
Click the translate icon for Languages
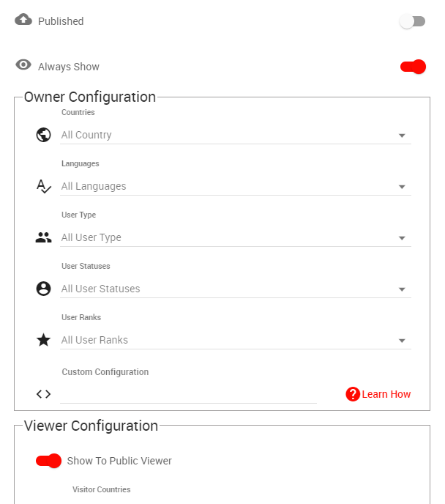tap(43, 186)
